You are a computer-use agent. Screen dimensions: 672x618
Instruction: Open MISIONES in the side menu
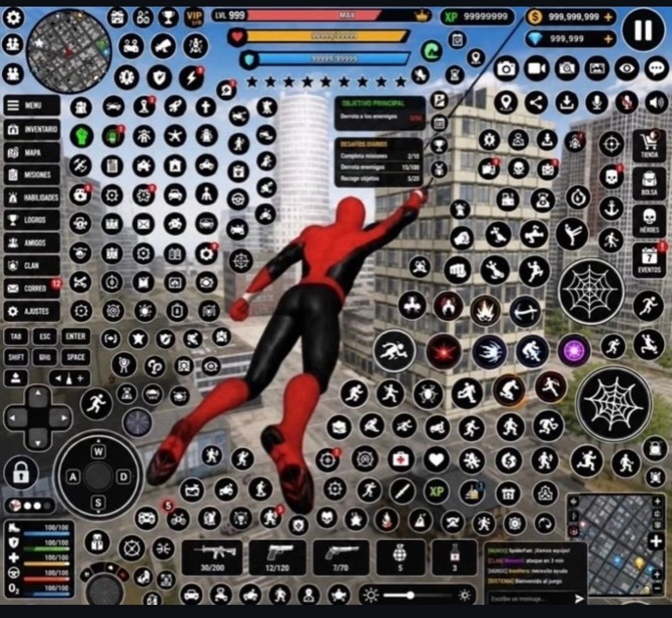point(32,175)
